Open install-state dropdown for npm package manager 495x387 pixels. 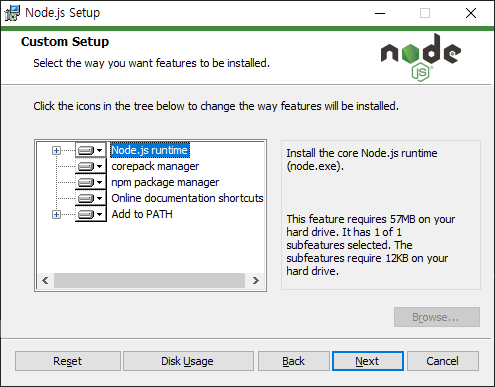(x=90, y=182)
